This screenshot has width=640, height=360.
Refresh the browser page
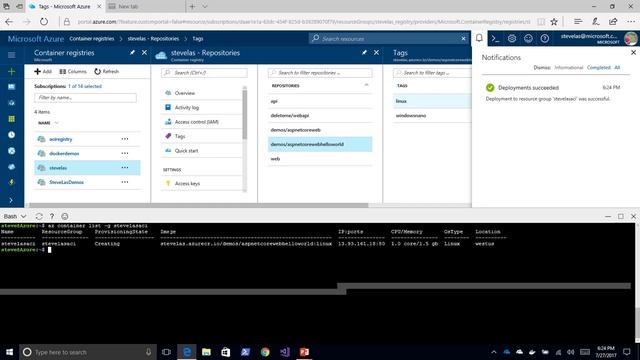tap(44, 22)
